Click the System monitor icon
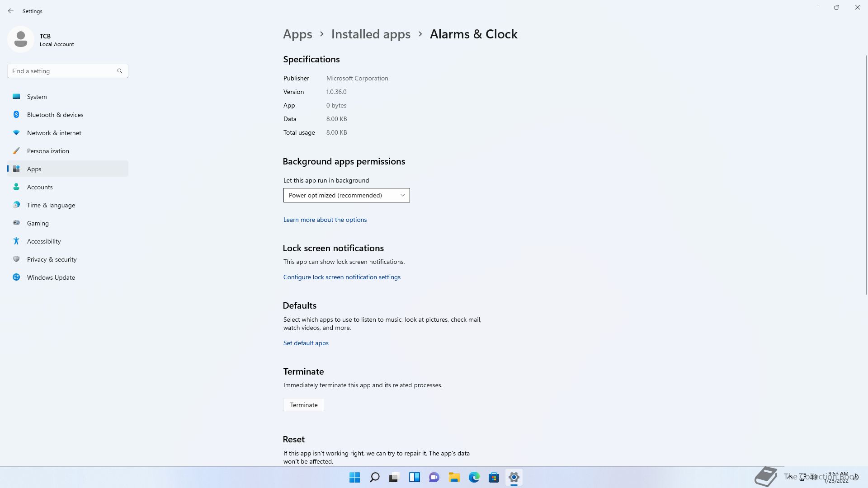 [x=16, y=97]
